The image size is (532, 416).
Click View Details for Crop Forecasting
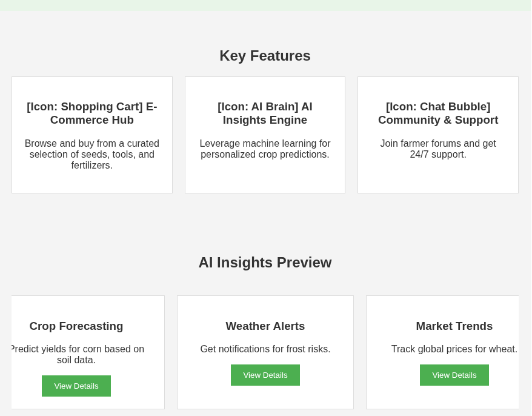point(76,386)
